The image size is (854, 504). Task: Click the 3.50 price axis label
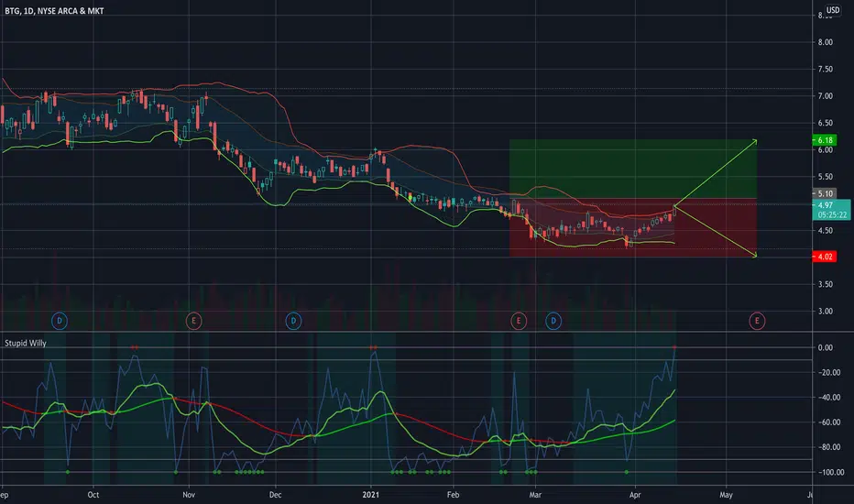[825, 284]
